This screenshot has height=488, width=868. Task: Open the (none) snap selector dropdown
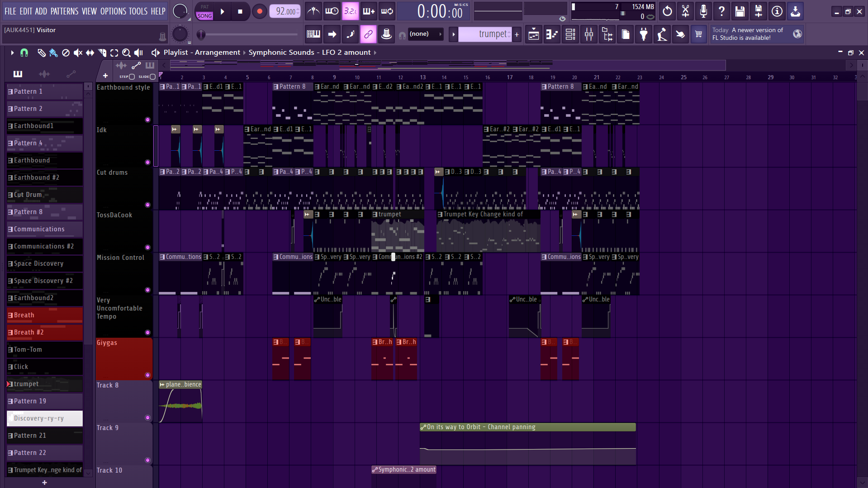click(x=425, y=34)
